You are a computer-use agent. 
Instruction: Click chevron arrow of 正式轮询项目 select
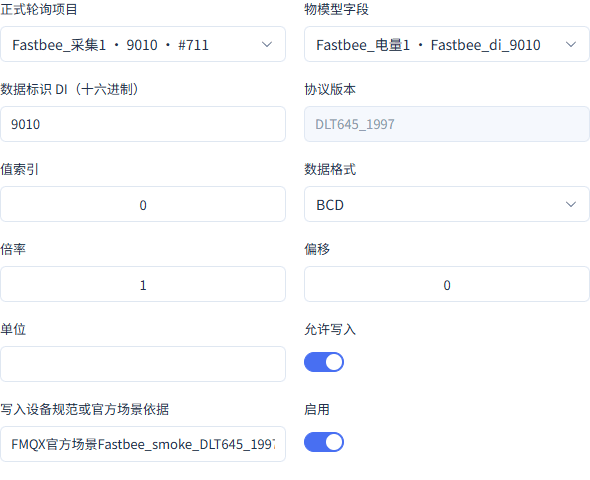pos(267,44)
